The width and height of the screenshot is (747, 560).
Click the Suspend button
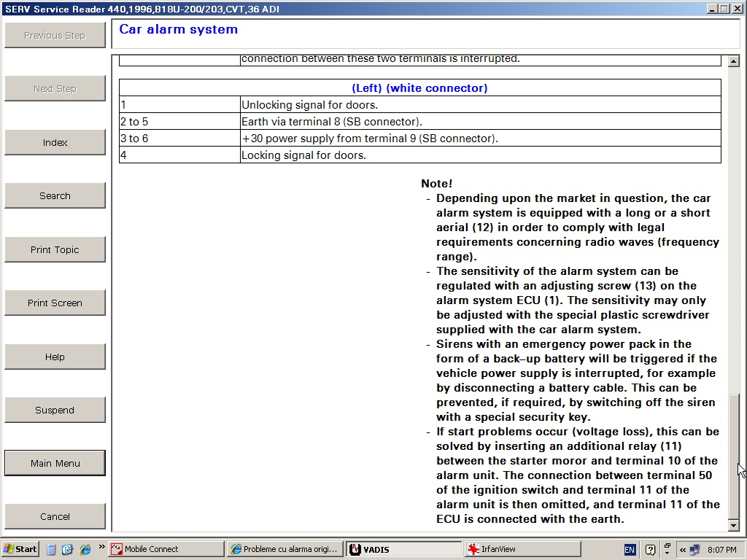tap(55, 410)
